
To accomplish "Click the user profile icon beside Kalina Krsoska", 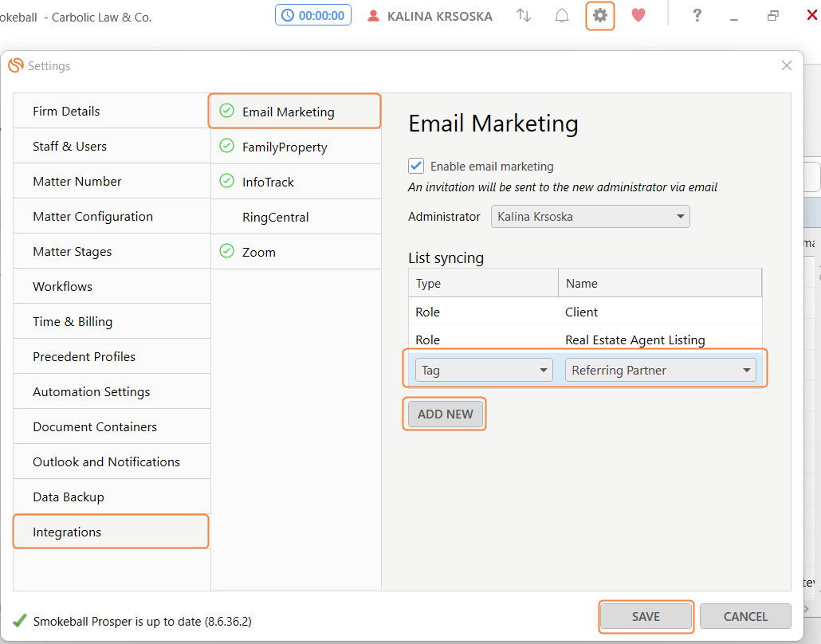I will (373, 16).
